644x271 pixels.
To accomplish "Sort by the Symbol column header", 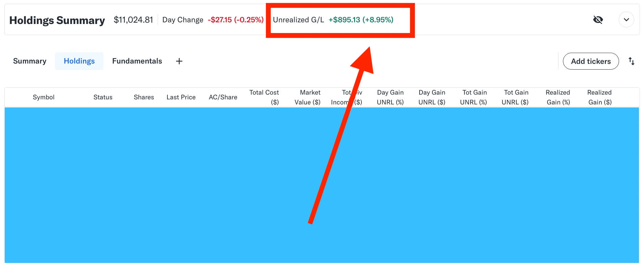I will pos(44,97).
